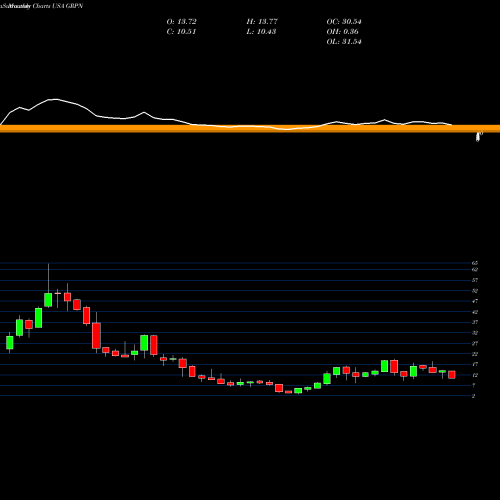
Task: Click the "OH: 0.36" value
Action: (x=342, y=32)
